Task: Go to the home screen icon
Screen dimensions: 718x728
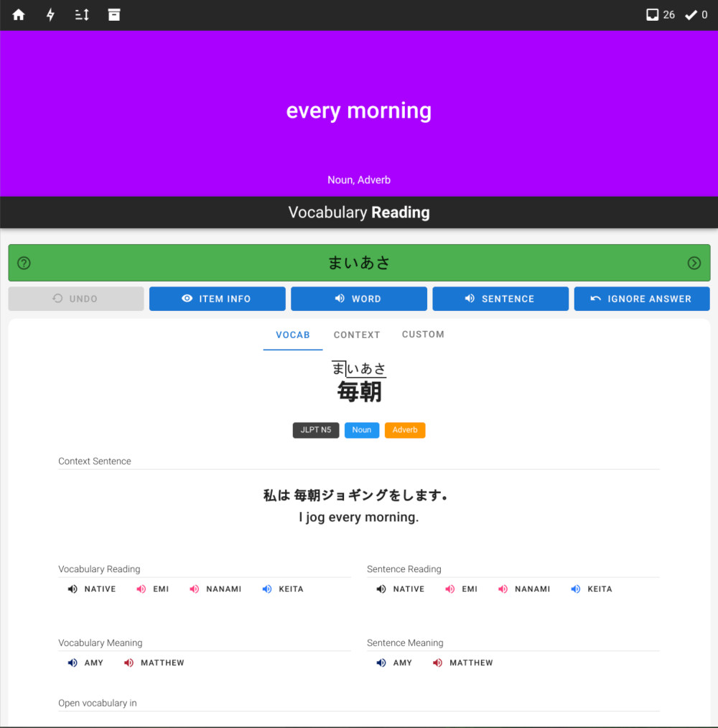Action: point(19,15)
